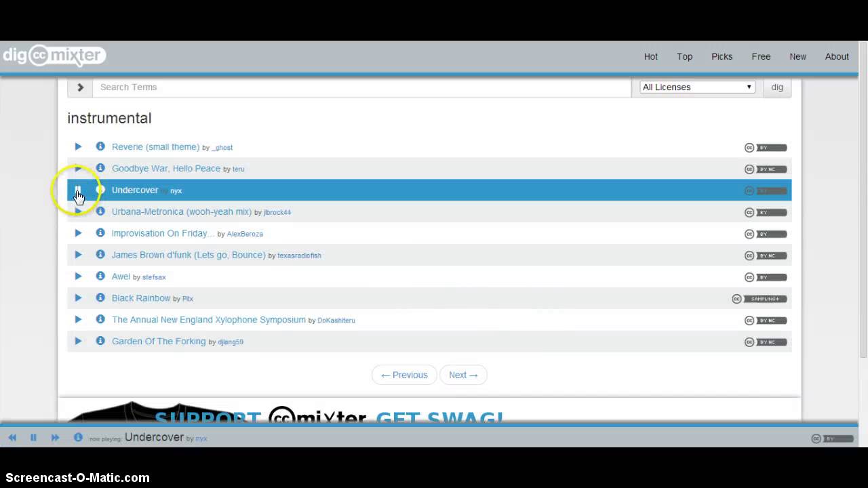Play Improvisation On Friday track

coord(78,233)
